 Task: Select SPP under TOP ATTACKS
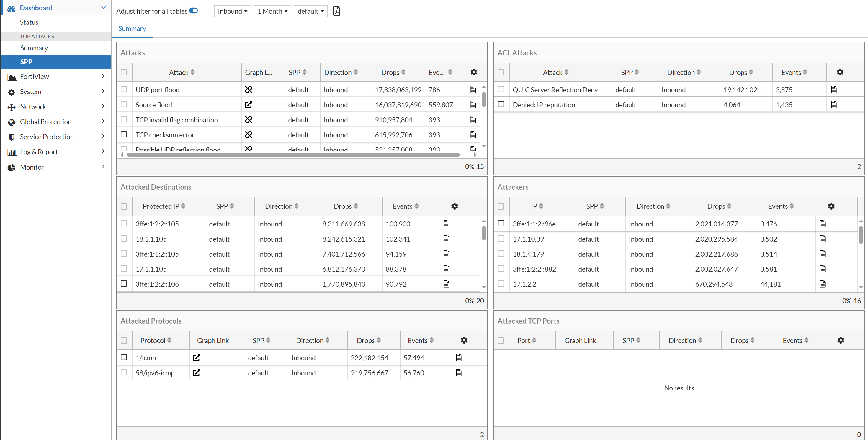click(x=26, y=62)
